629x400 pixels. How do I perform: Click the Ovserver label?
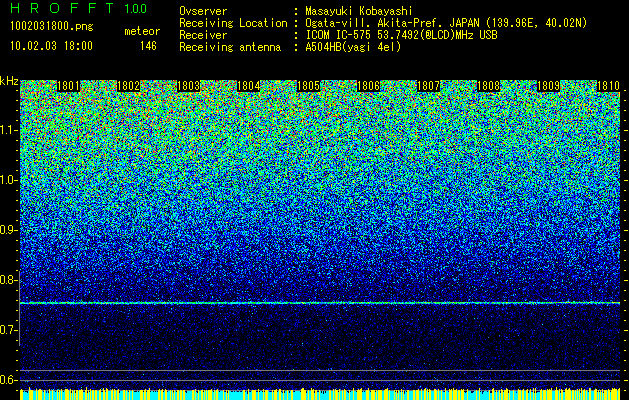(x=203, y=11)
